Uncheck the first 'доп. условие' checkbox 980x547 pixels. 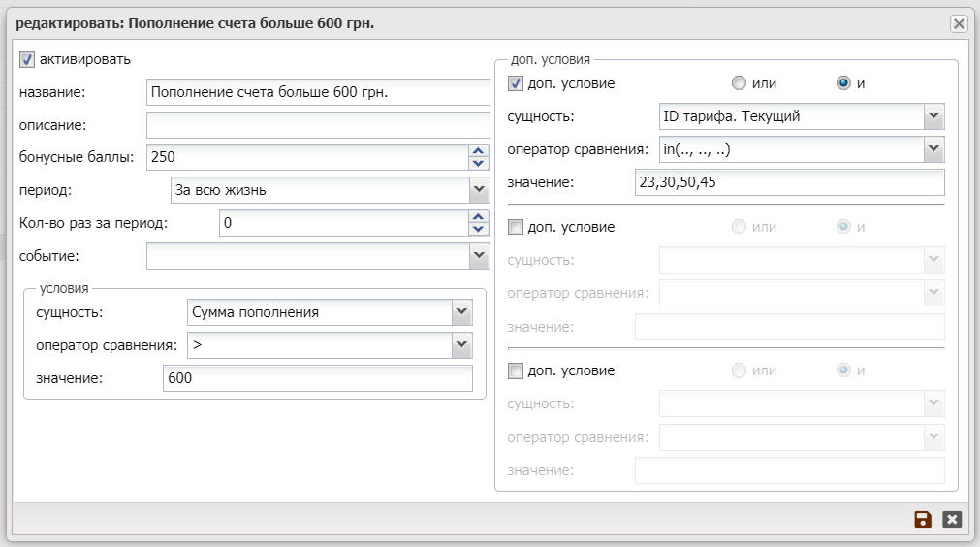516,83
